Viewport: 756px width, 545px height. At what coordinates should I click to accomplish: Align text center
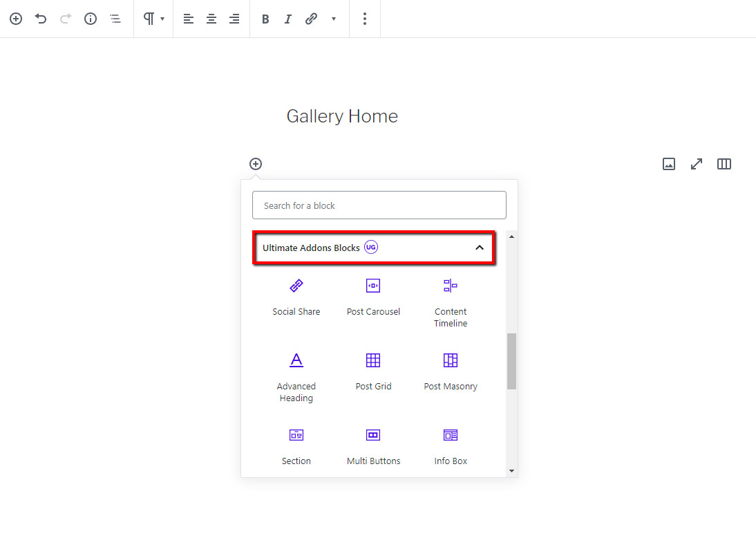click(211, 19)
